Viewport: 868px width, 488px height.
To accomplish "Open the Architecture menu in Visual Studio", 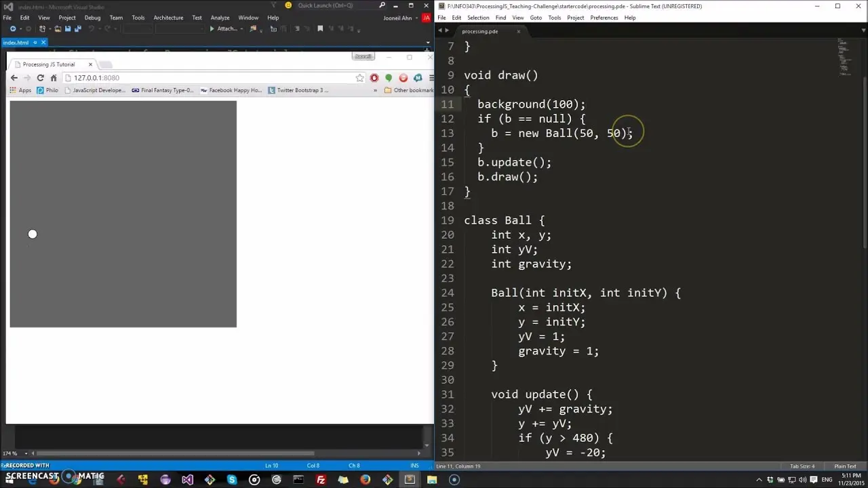I will point(168,18).
